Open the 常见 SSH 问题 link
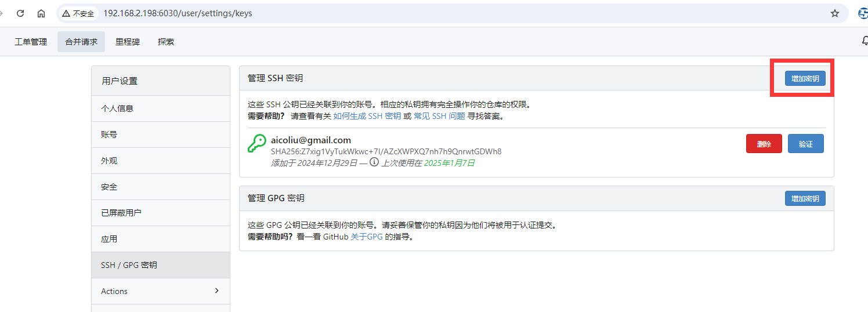 click(439, 116)
